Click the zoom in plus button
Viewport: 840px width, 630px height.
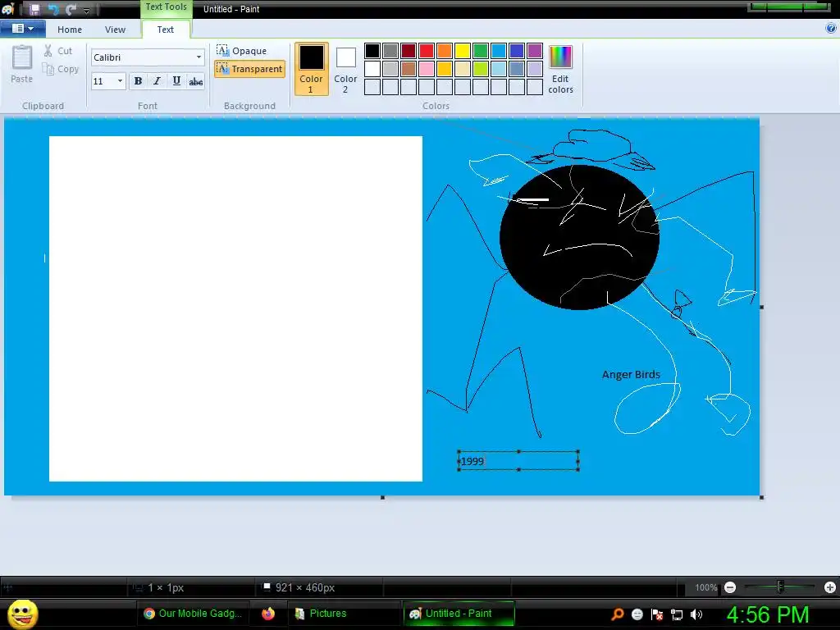830,587
